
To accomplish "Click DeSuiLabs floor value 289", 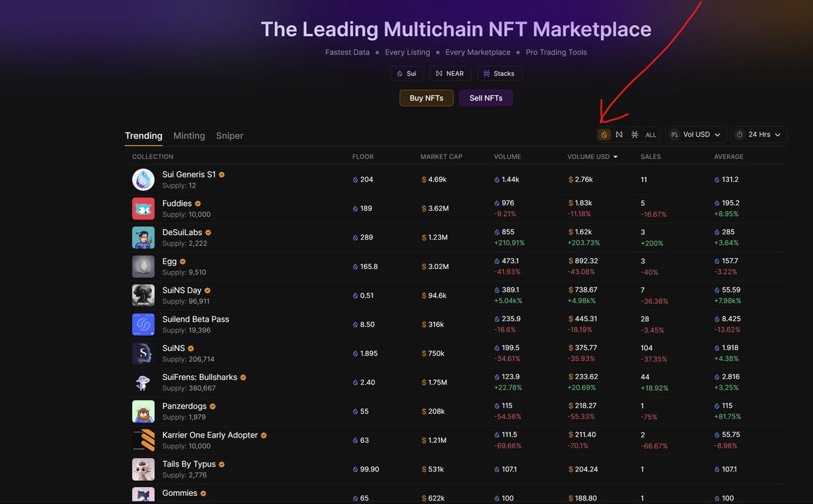I will pyautogui.click(x=366, y=238).
